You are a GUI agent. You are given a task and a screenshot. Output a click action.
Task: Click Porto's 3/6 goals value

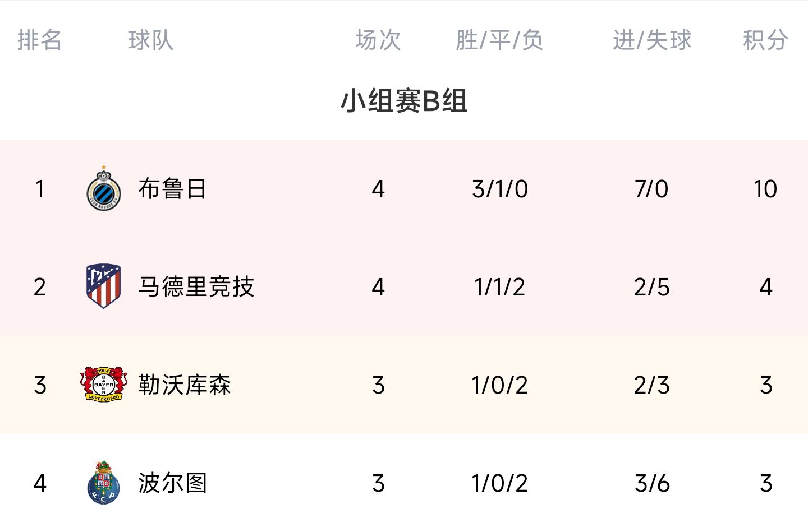(652, 483)
